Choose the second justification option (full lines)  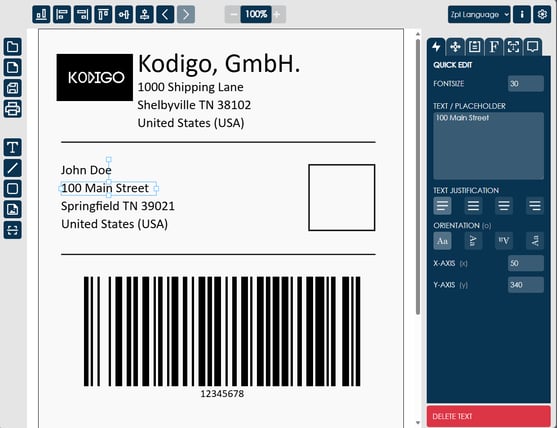(x=473, y=206)
